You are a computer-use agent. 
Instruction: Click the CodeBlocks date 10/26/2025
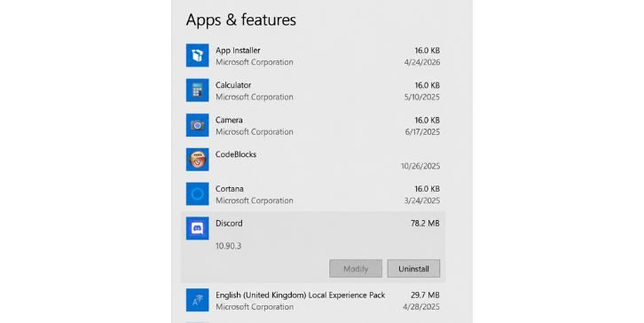click(420, 167)
